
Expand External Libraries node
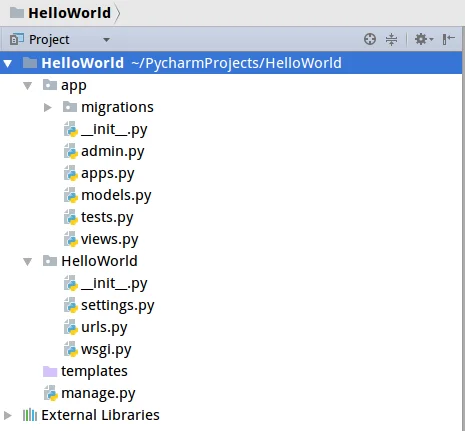pos(7,415)
